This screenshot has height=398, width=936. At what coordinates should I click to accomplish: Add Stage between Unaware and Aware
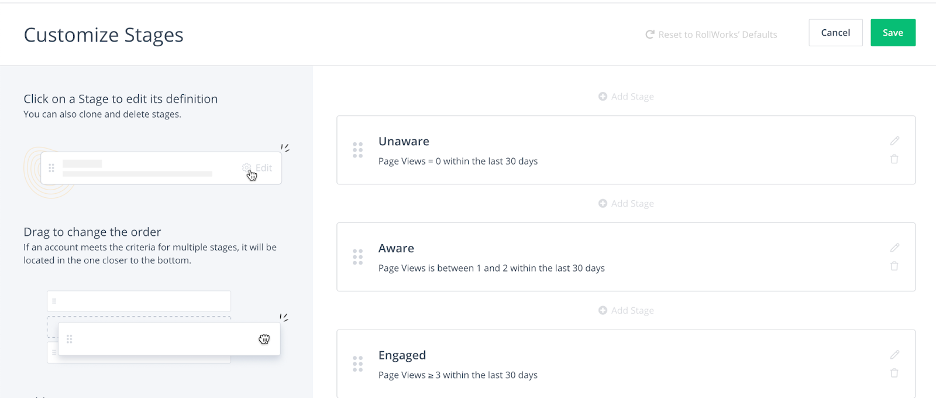click(626, 203)
